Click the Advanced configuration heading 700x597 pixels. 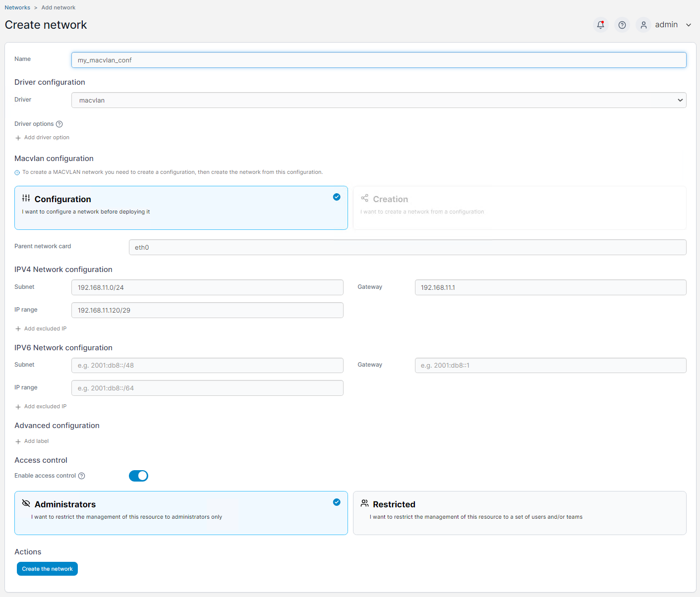[57, 426]
